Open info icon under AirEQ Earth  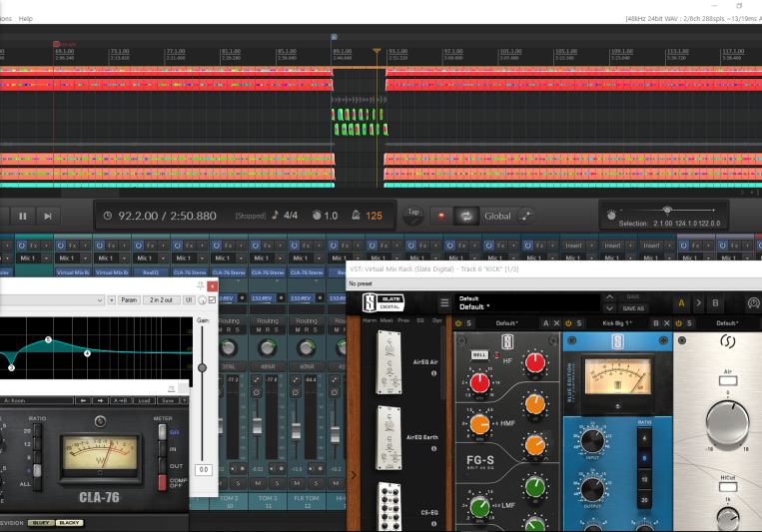434,449
